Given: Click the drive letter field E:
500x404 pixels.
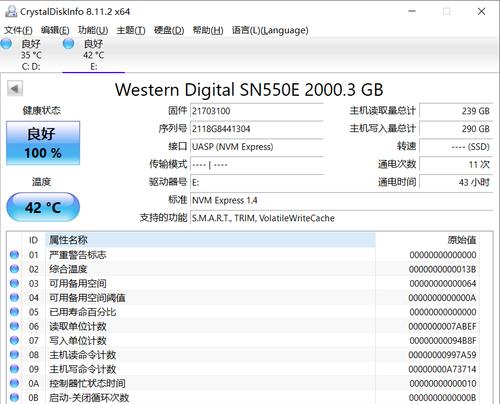Looking at the screenshot, I should [257, 182].
